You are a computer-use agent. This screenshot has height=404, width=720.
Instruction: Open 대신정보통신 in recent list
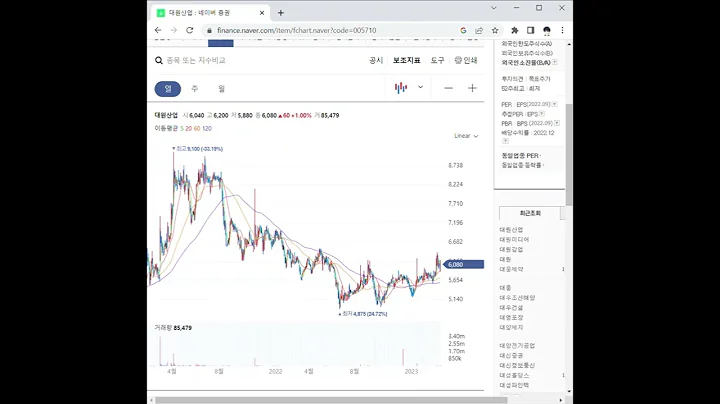click(517, 365)
